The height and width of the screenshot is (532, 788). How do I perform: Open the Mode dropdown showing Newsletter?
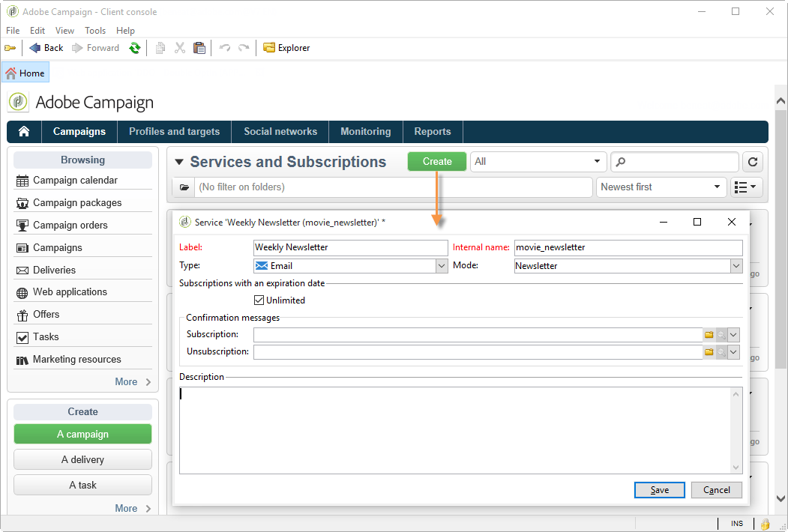coord(736,265)
